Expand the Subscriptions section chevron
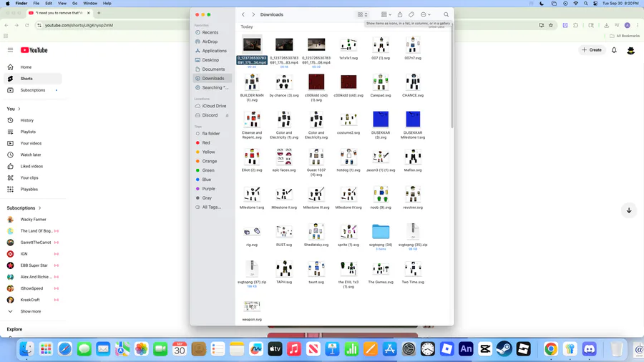This screenshot has height=362, width=644. coord(40,208)
